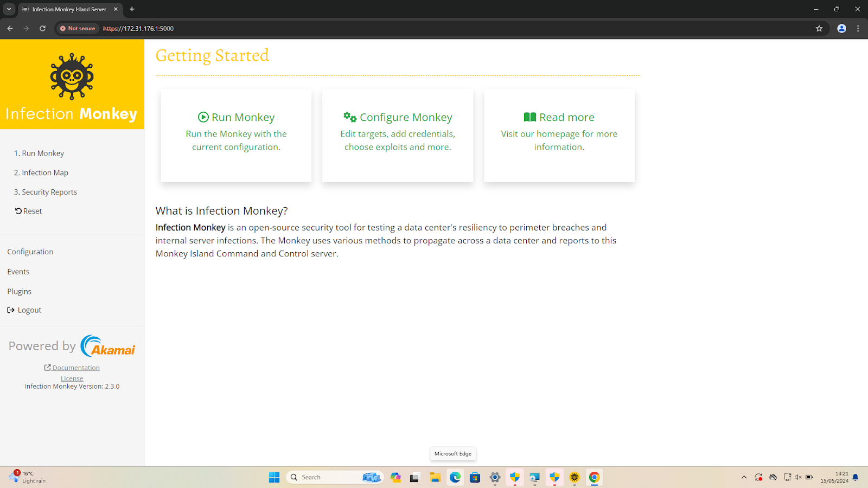
Task: Open Task View on the taskbar
Action: (x=415, y=477)
